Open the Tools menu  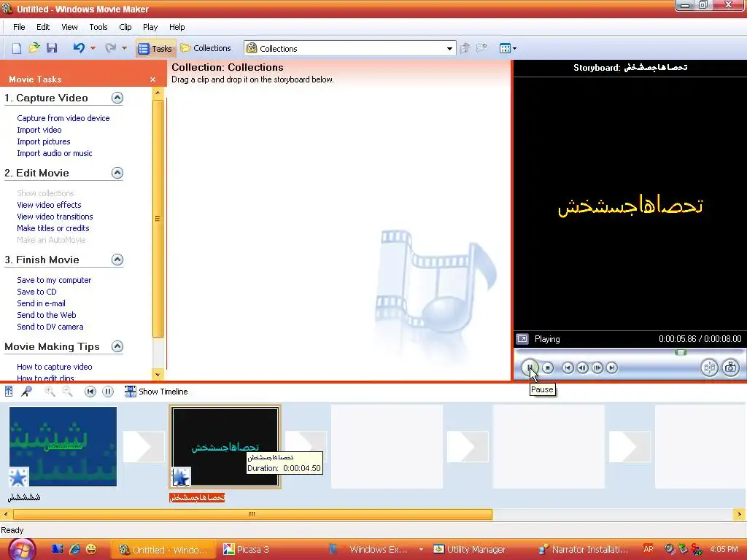click(x=98, y=27)
